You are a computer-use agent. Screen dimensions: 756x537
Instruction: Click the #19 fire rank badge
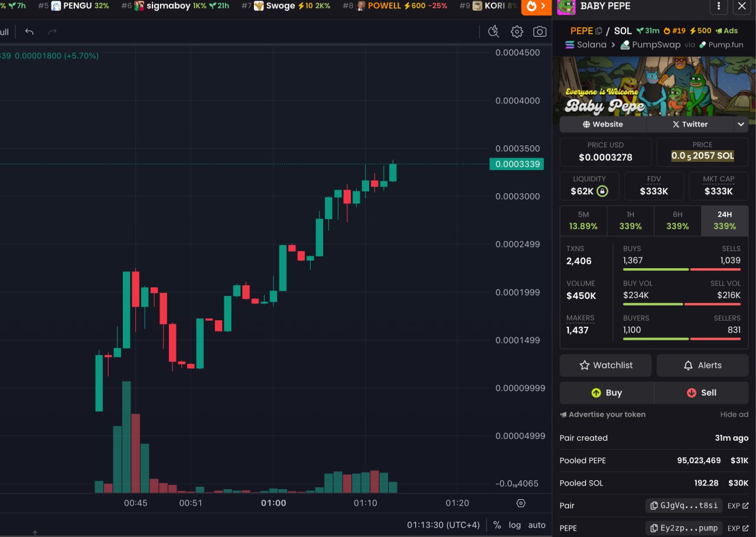(674, 31)
